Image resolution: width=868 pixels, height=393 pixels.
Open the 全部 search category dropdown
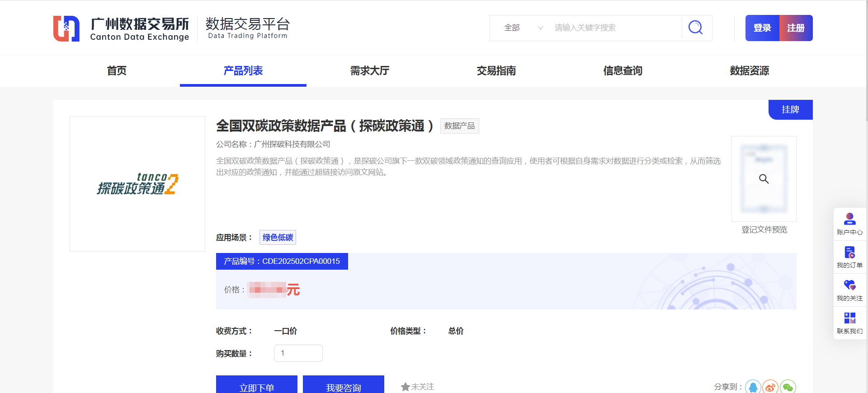coord(524,28)
